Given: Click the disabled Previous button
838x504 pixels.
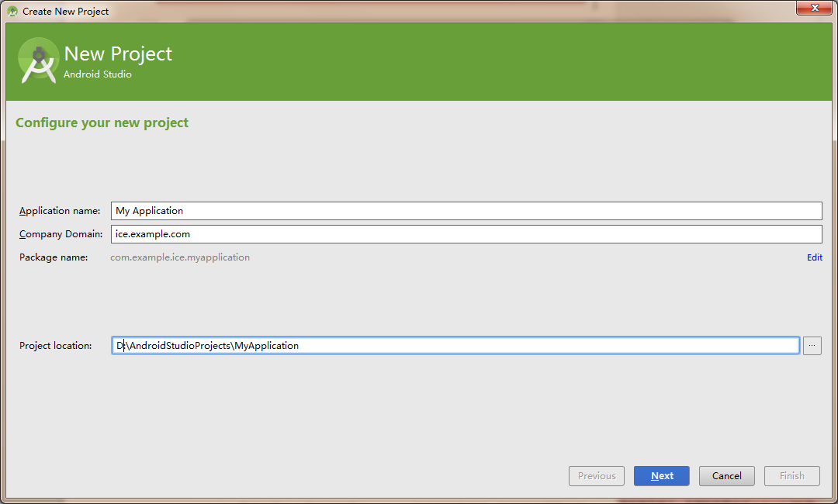Looking at the screenshot, I should click(597, 476).
